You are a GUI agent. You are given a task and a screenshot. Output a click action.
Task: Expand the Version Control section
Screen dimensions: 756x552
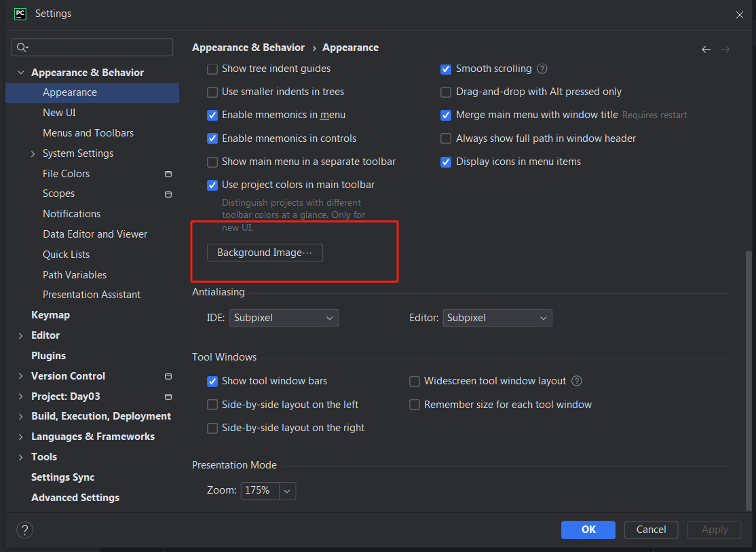click(21, 376)
